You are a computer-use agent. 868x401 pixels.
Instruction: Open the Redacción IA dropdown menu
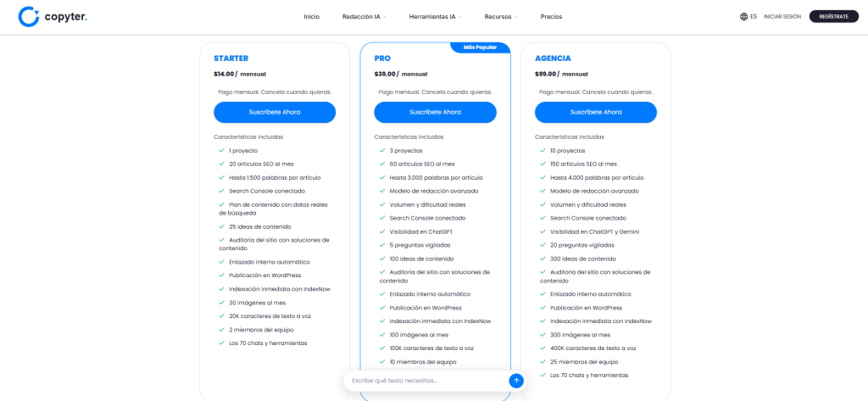364,17
